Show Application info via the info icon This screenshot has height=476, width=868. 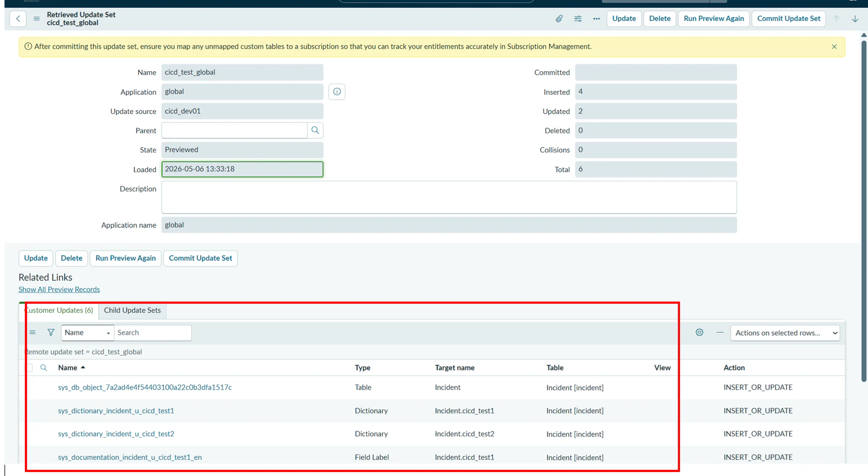coord(337,91)
